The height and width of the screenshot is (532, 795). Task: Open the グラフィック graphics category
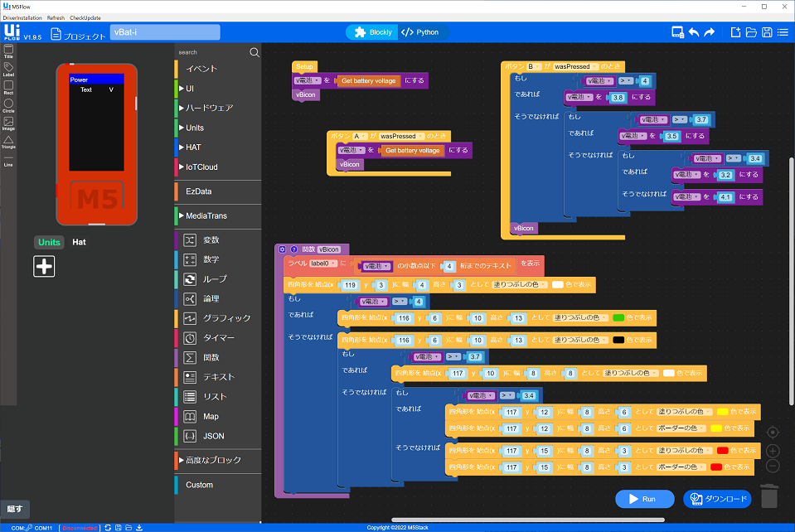tap(218, 318)
